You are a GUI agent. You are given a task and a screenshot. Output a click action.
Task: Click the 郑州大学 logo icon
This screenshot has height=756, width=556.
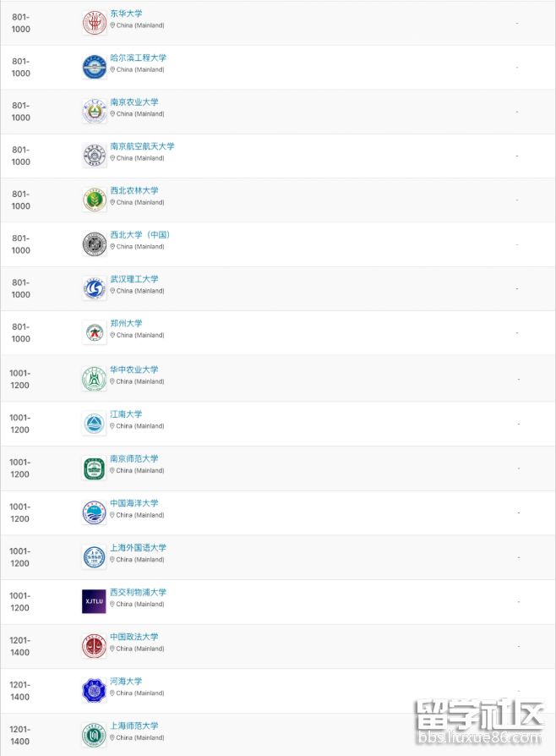pyautogui.click(x=95, y=332)
